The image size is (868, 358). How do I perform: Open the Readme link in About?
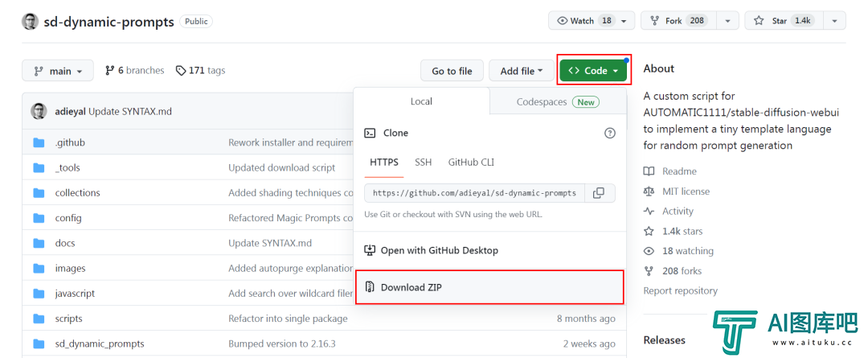click(679, 171)
